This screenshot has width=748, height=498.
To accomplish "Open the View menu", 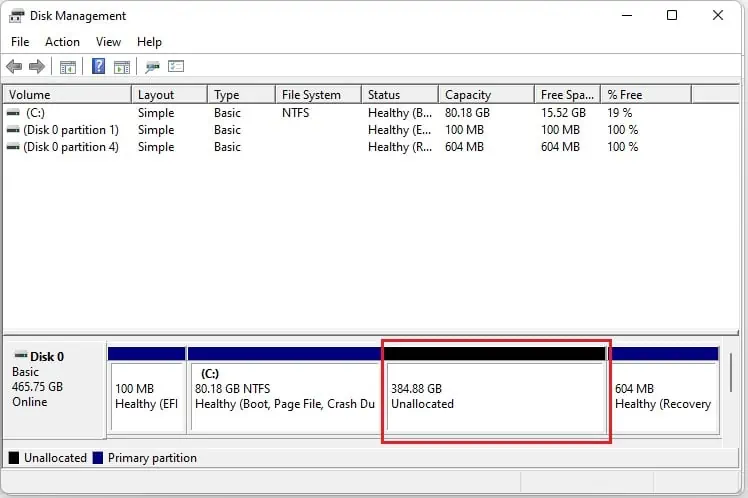I will tap(108, 42).
